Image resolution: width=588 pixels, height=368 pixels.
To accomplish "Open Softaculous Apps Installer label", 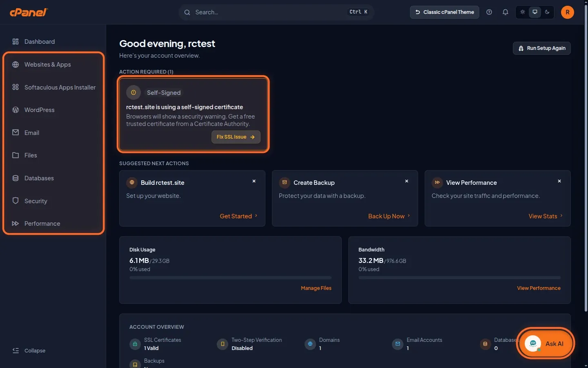I will (60, 88).
